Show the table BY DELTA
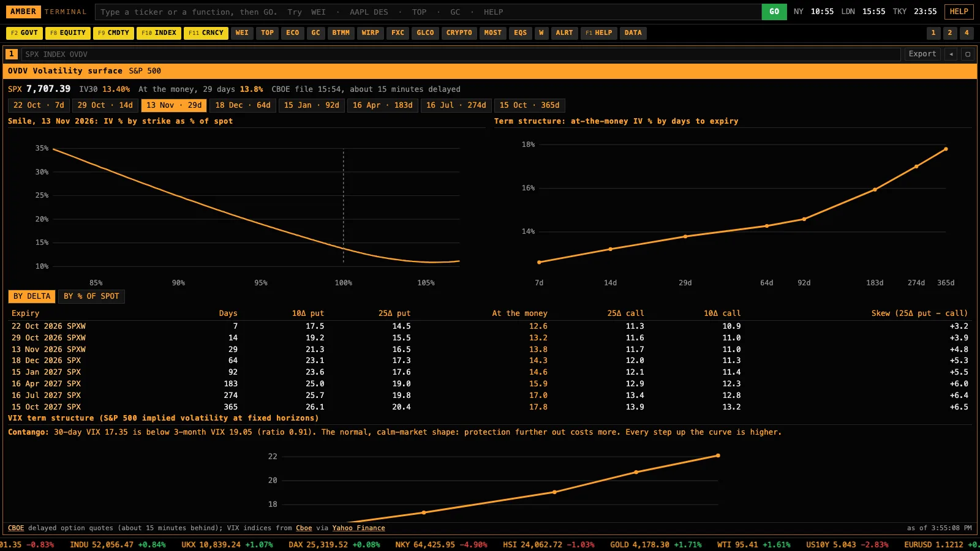 32,296
